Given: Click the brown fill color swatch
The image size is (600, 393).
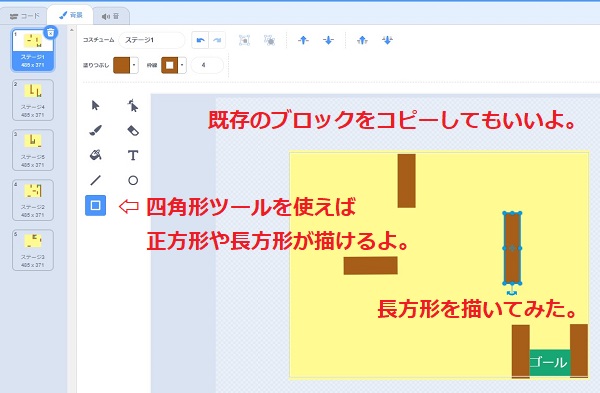Looking at the screenshot, I should coord(122,65).
